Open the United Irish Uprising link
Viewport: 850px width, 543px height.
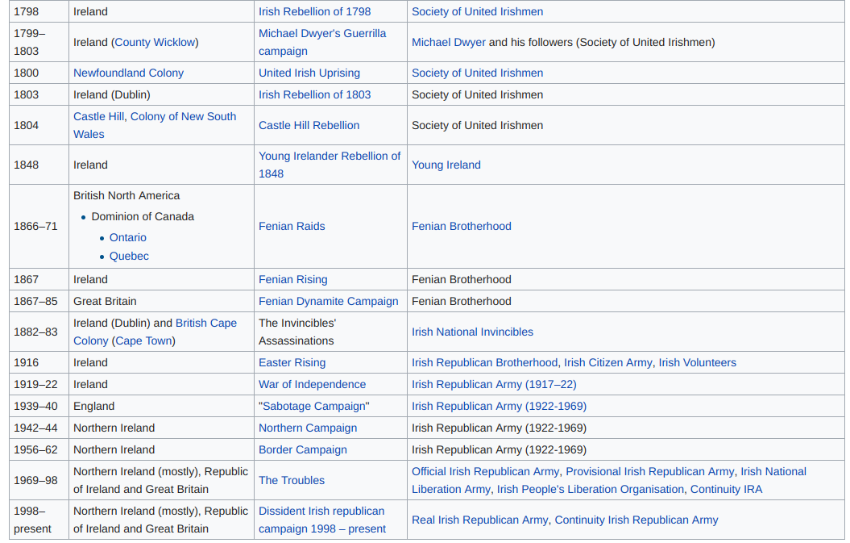tap(309, 73)
